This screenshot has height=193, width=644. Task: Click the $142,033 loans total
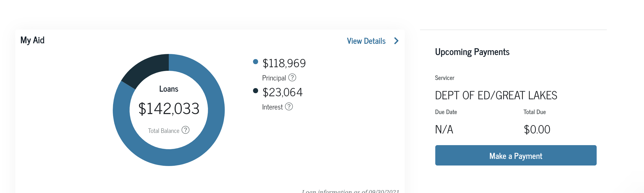[169, 109]
